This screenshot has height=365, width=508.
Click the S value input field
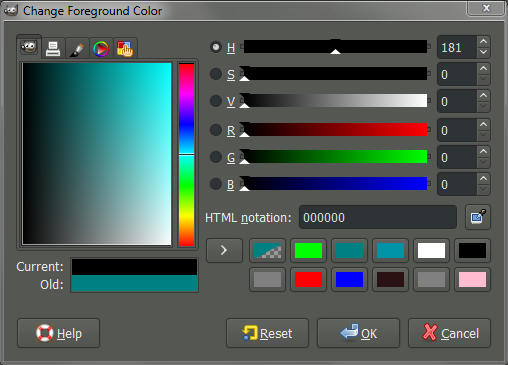click(457, 74)
